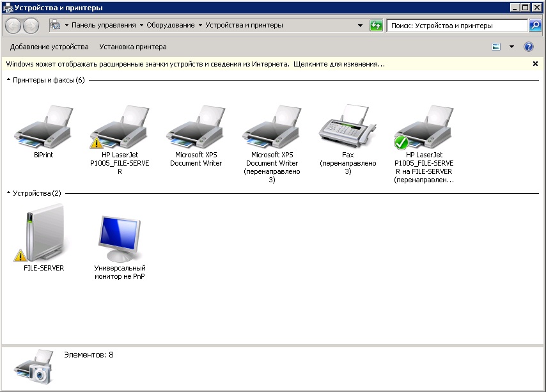Click the Элементов: 8 status text

coord(89,355)
